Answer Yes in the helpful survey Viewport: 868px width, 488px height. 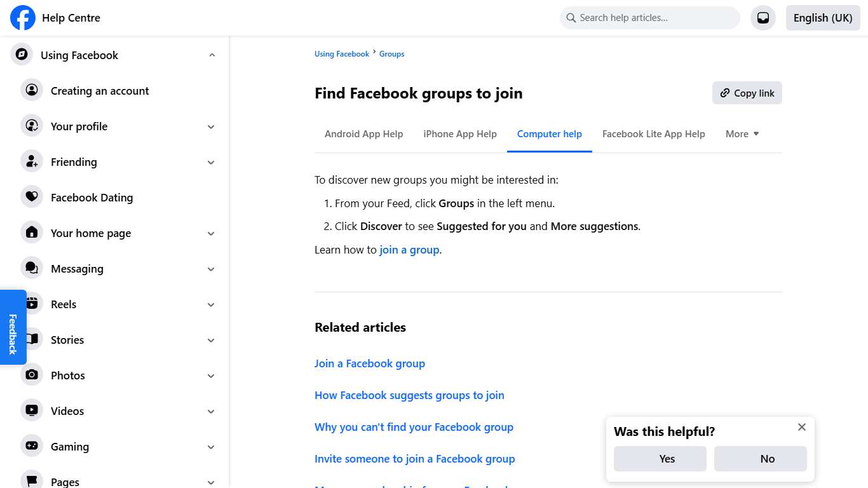660,458
